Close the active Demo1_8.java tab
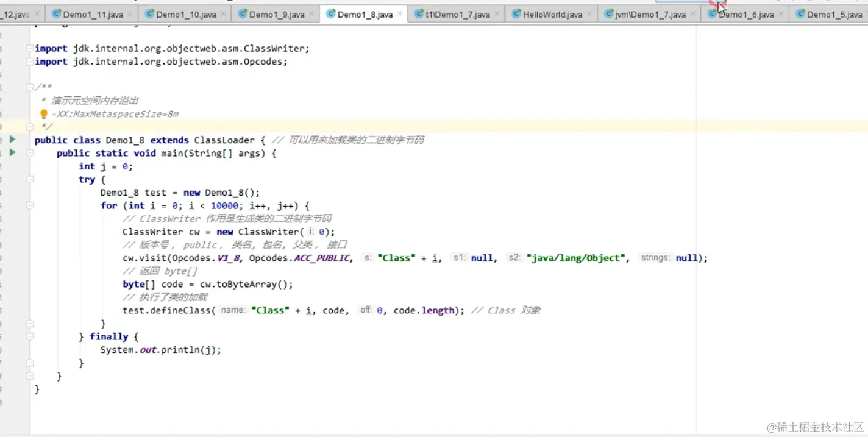Screen dimensions: 868x437 coord(400,14)
